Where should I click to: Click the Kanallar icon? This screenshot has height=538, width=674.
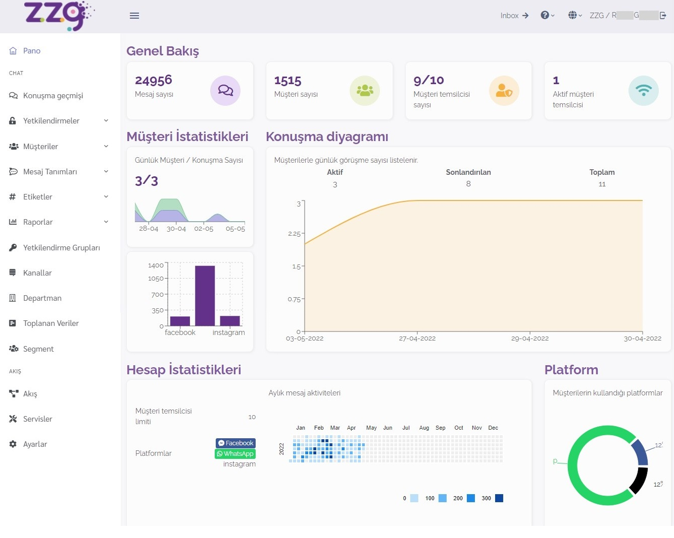pos(12,272)
